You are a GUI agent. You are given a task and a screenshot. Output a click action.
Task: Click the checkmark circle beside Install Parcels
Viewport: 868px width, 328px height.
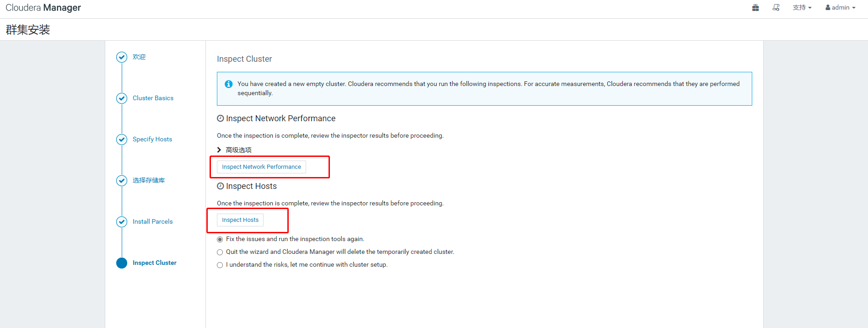(122, 222)
